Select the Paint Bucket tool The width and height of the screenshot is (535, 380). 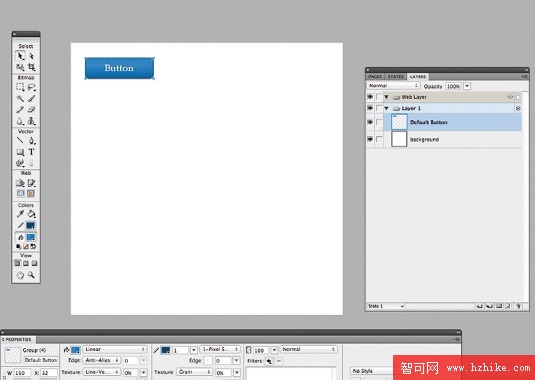tap(31, 214)
